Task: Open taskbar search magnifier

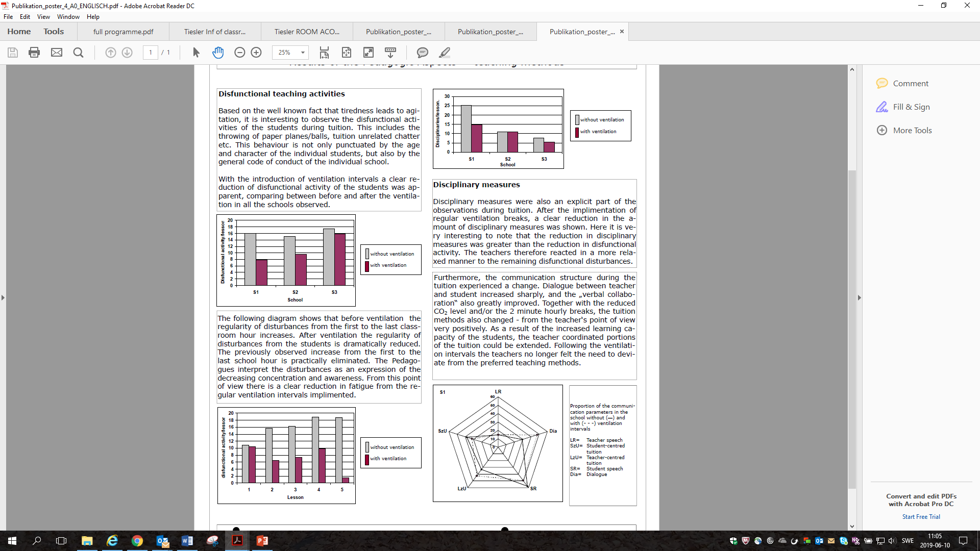Action: pyautogui.click(x=37, y=541)
